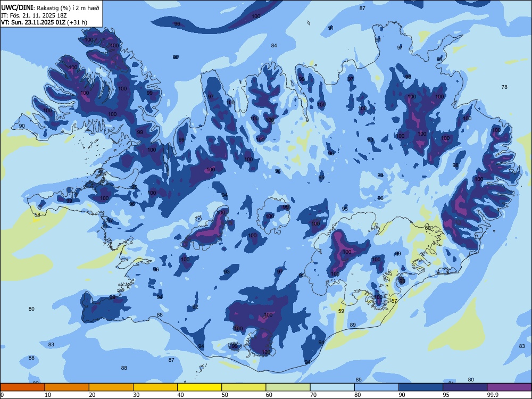Click the '85' humidity value on the map
532x399 pixels.
pos(359,380)
